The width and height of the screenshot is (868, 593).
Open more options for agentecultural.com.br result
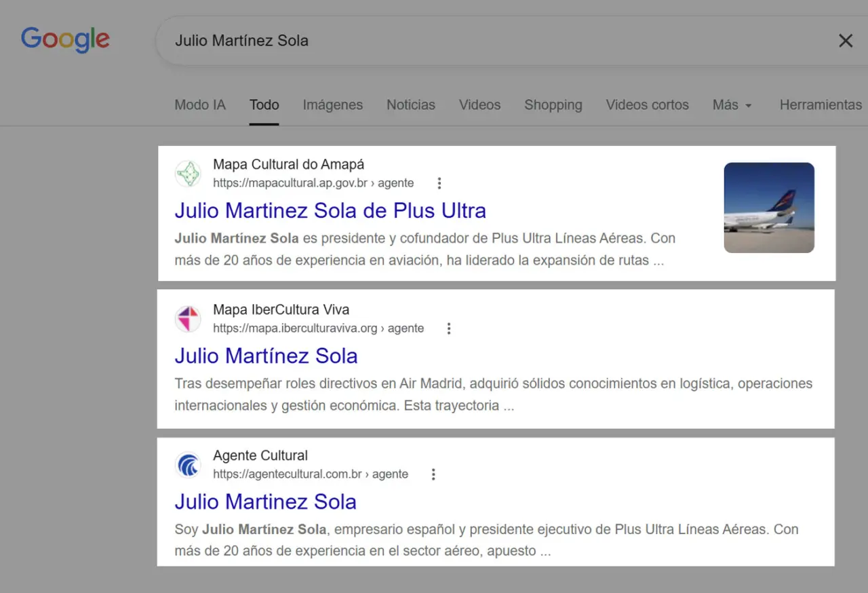(433, 474)
